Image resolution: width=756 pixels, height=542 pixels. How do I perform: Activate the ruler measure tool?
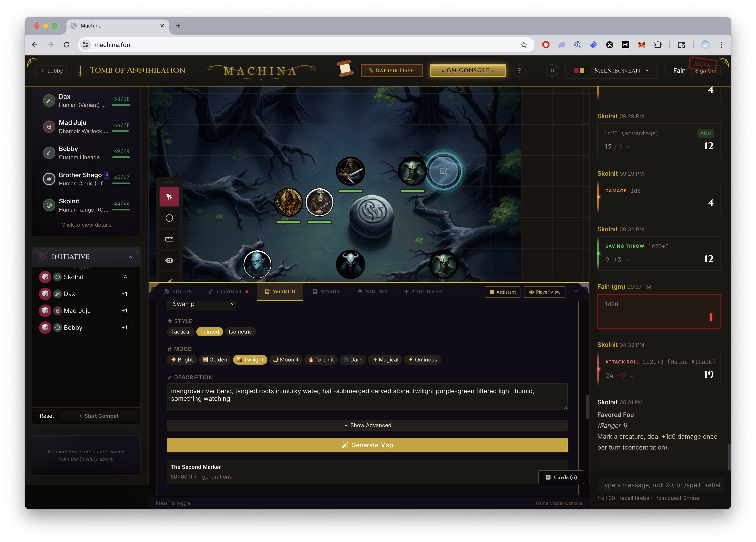pos(169,239)
